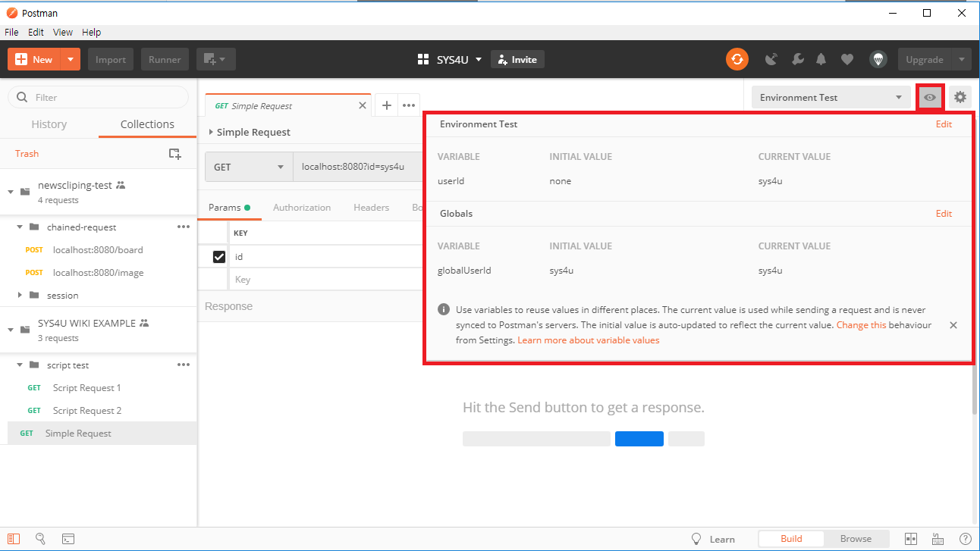Click the Import button
The height and width of the screenshot is (551, 980).
[111, 59]
